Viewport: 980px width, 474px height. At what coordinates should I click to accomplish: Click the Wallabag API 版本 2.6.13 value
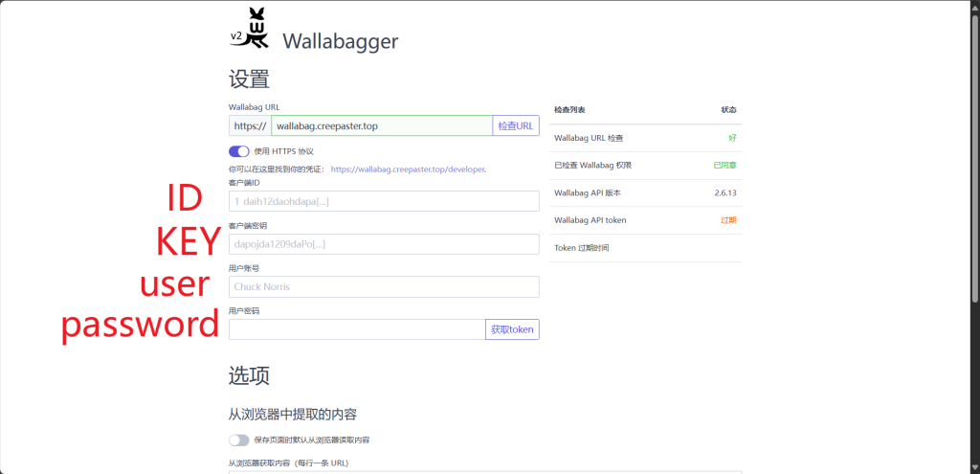725,192
